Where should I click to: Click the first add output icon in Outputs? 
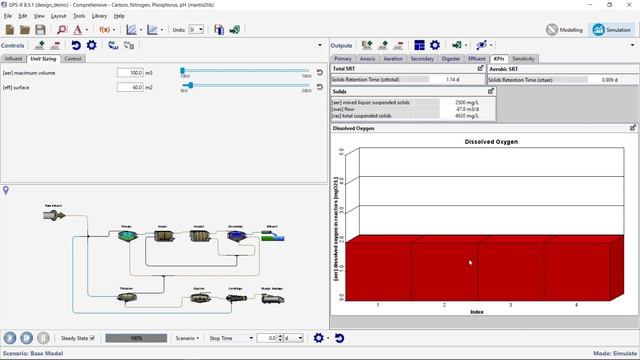click(367, 45)
